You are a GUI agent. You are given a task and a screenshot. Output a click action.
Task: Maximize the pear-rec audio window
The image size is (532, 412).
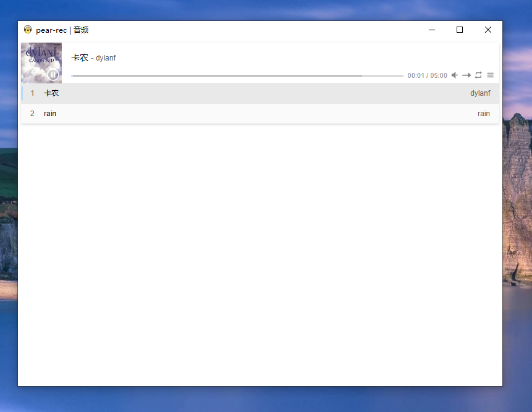point(460,30)
